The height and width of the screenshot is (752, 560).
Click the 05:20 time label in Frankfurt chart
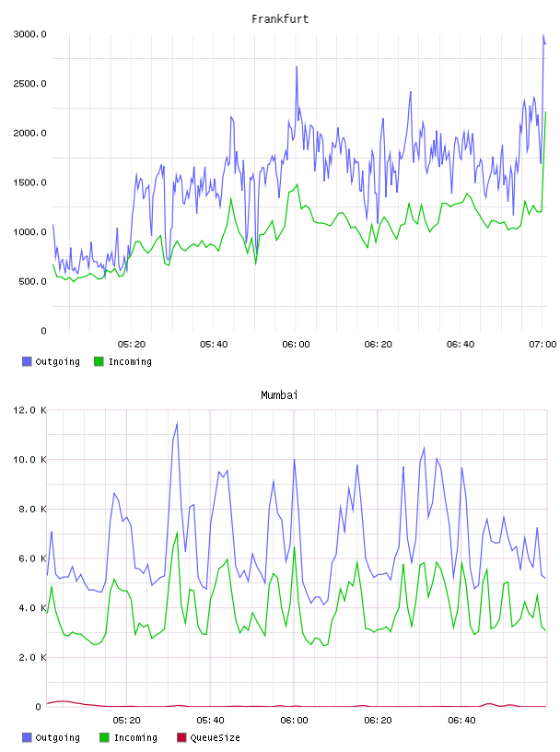coord(132,345)
